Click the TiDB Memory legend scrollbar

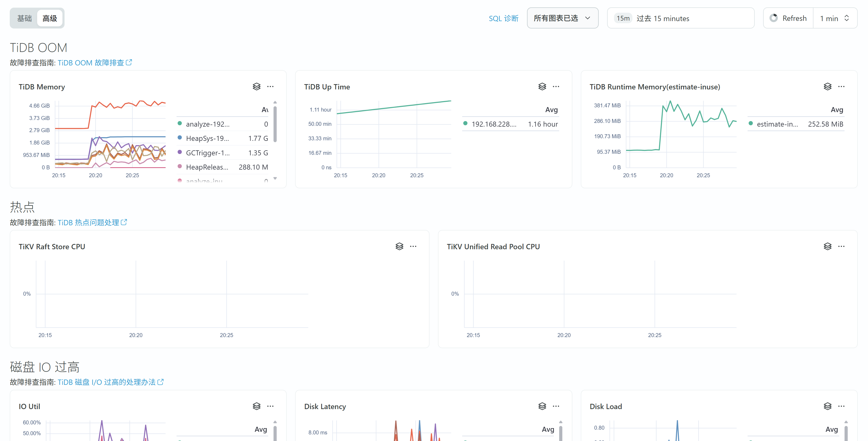[x=275, y=124]
